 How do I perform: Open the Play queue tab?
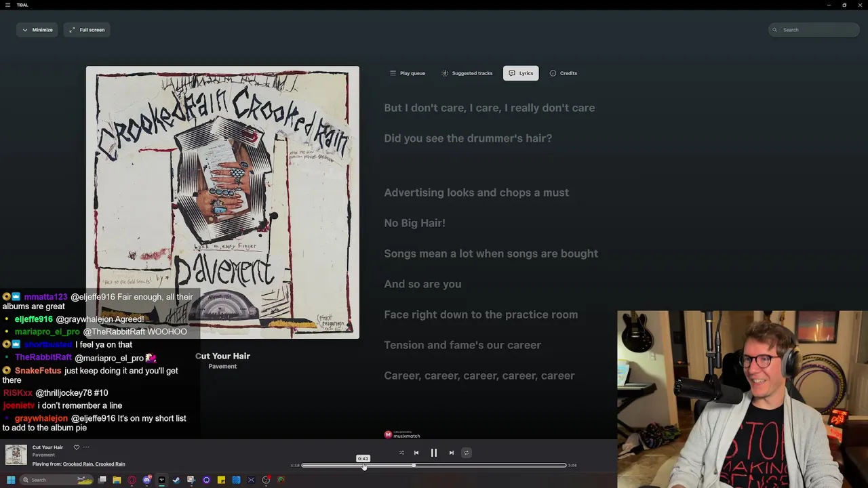pyautogui.click(x=408, y=73)
